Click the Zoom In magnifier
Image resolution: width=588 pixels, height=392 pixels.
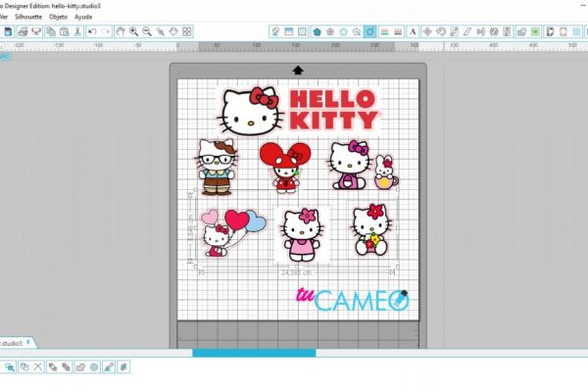coord(133,32)
